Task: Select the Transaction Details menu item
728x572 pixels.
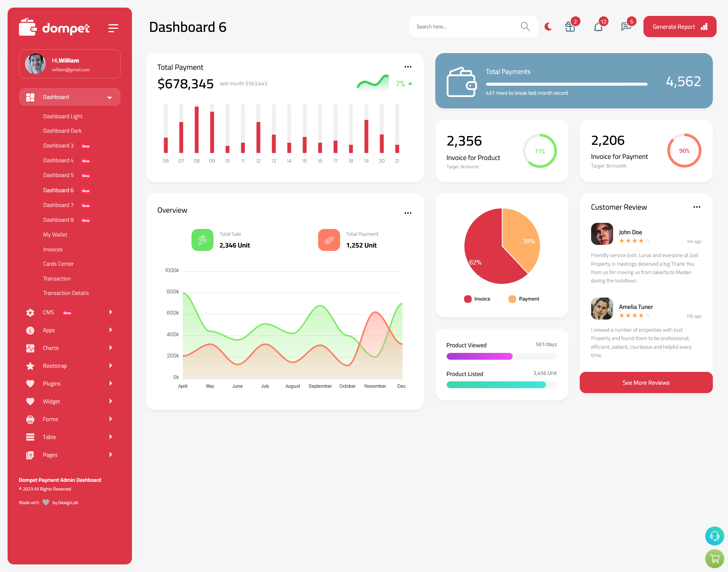Action: point(66,293)
